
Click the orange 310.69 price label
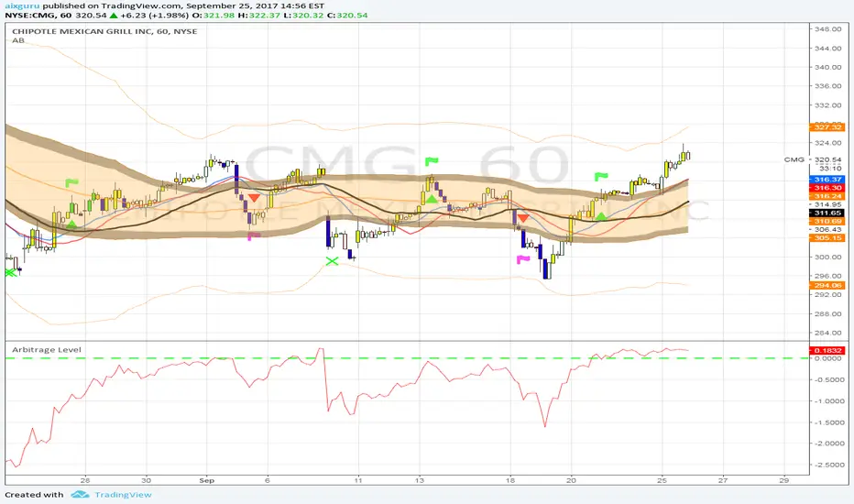pyautogui.click(x=827, y=221)
